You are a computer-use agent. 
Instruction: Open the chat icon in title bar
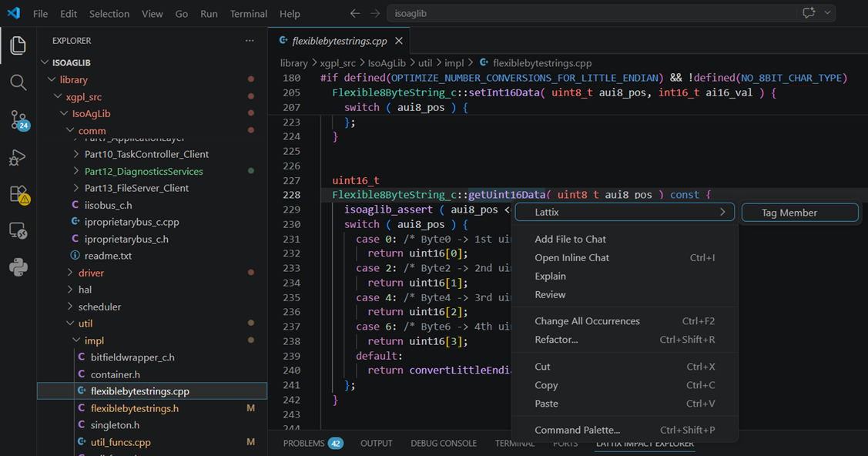809,13
